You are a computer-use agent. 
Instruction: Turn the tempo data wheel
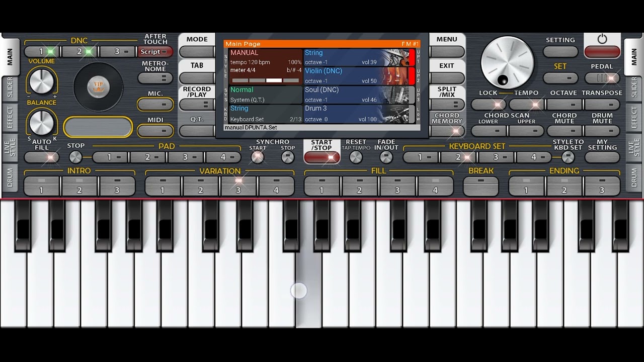tap(507, 62)
